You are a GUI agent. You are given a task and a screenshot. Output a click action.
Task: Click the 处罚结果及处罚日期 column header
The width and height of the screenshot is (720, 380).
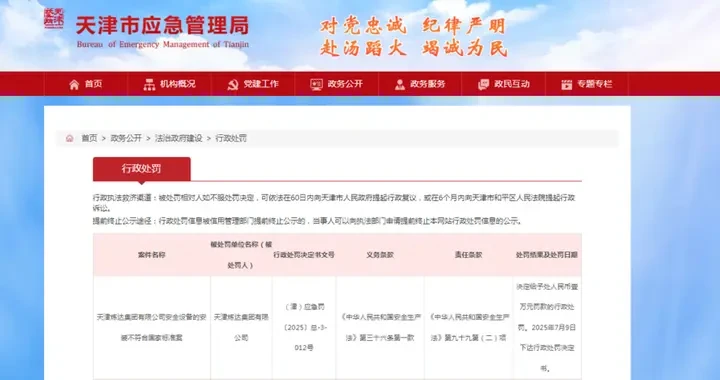(x=547, y=255)
